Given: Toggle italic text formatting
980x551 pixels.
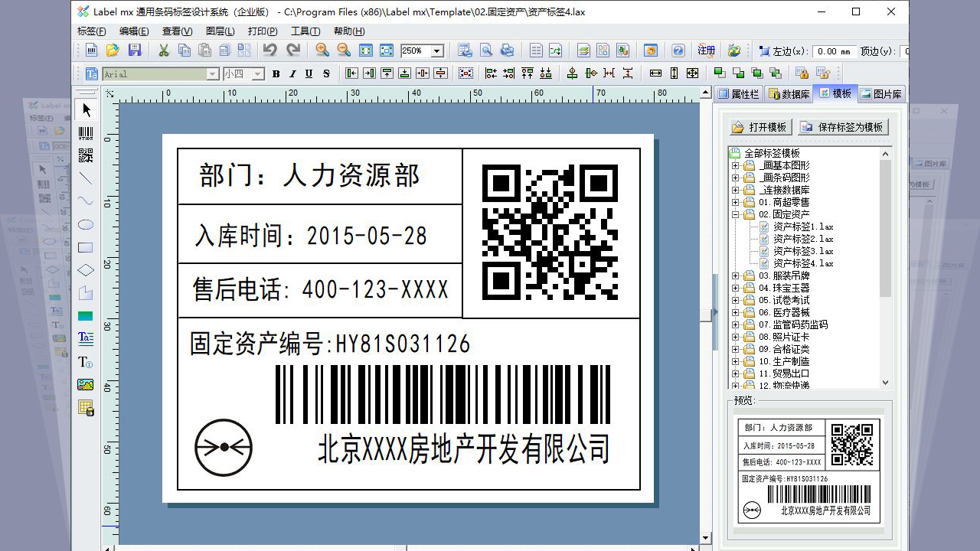Looking at the screenshot, I should click(x=292, y=73).
